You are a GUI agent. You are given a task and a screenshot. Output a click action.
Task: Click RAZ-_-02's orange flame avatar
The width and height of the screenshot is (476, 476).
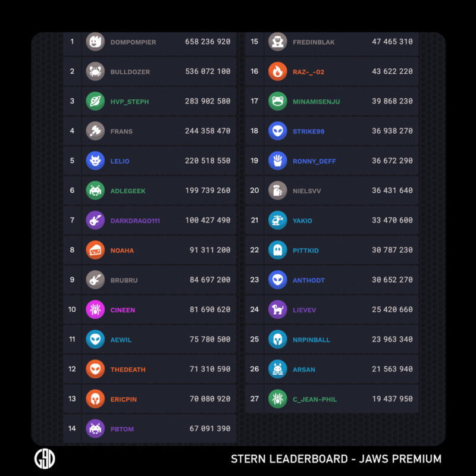click(x=278, y=71)
